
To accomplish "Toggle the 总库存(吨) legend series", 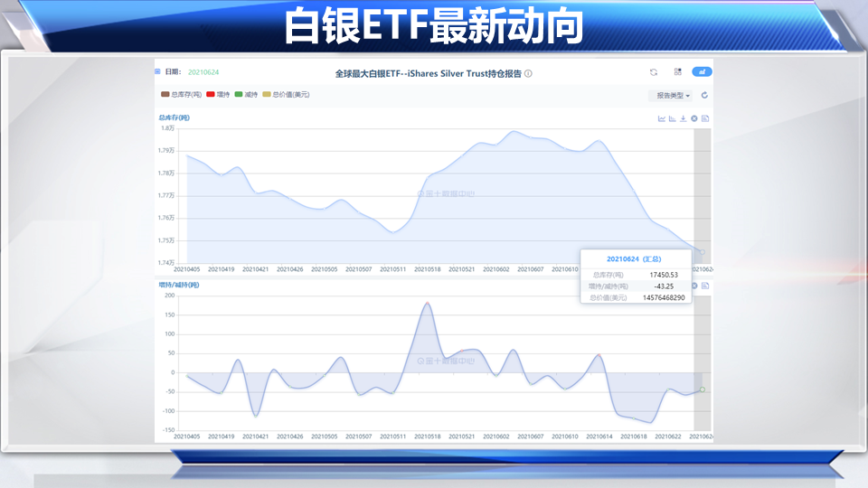I will coord(181,95).
